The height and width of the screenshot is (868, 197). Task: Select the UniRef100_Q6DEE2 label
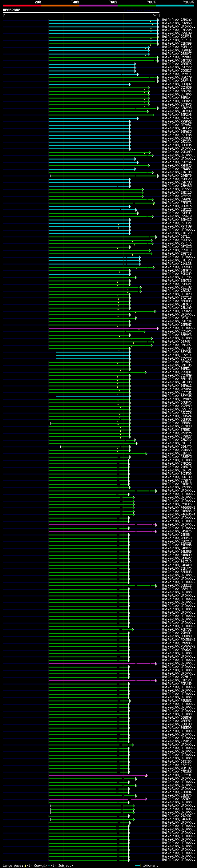click(177, 585)
